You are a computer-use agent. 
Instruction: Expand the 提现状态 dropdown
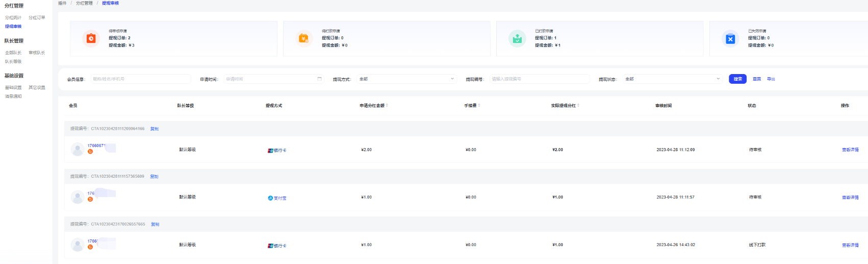pos(672,79)
